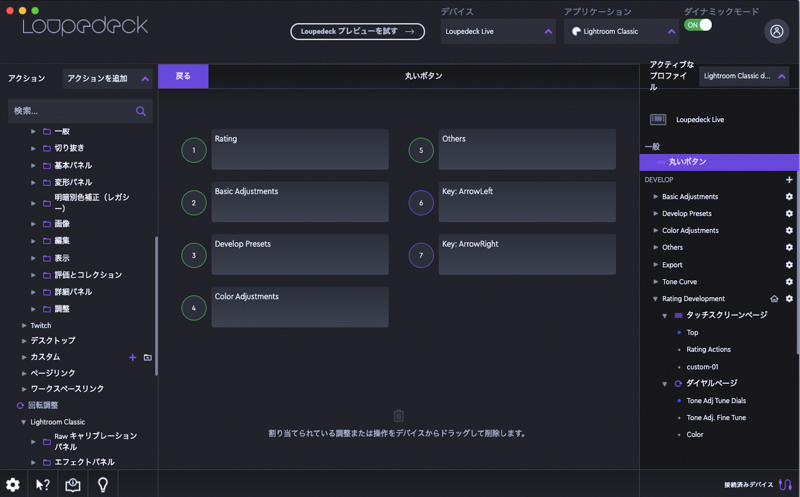
Task: Select Tone Adj Tune Dials page
Action: pos(716,401)
